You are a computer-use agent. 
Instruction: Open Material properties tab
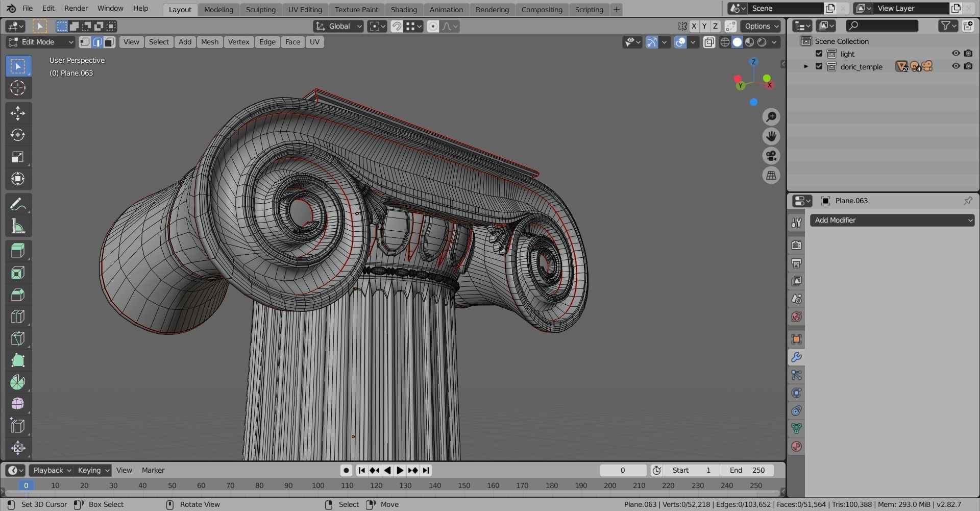click(796, 447)
